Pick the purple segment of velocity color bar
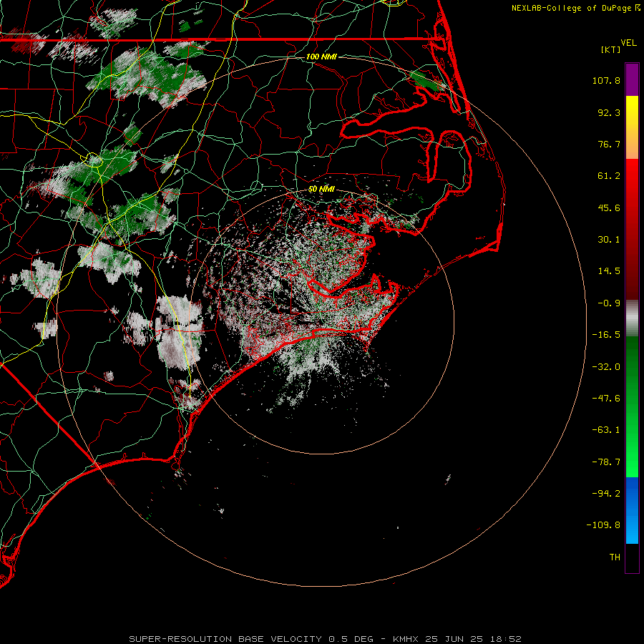This screenshot has width=644, height=644. 632,80
